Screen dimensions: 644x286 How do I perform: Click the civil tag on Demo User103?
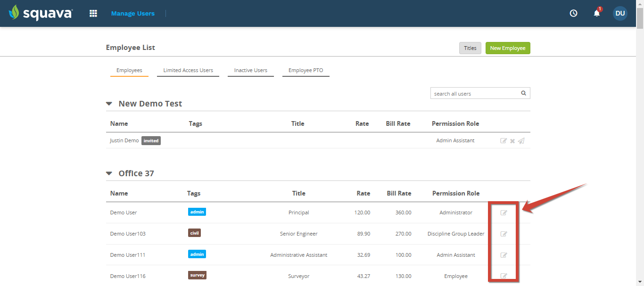[x=194, y=233]
